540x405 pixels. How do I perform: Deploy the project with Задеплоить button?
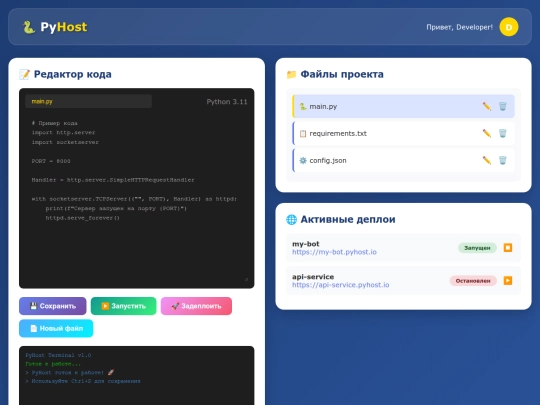pyautogui.click(x=196, y=306)
